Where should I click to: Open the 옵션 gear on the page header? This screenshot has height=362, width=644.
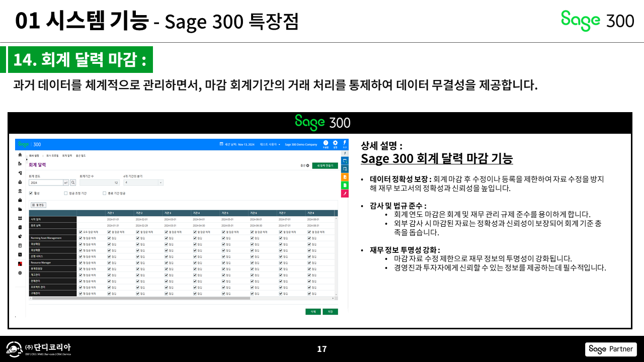[x=307, y=165]
